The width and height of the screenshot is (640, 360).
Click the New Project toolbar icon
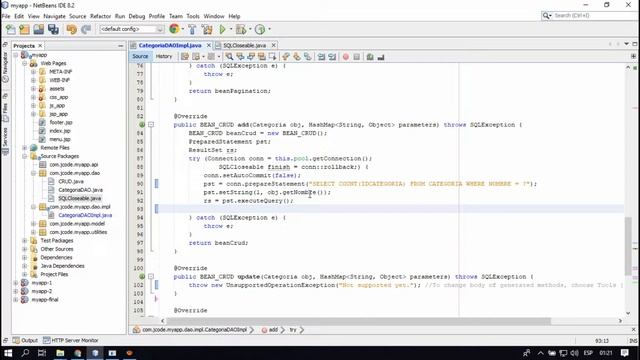coord(24,29)
